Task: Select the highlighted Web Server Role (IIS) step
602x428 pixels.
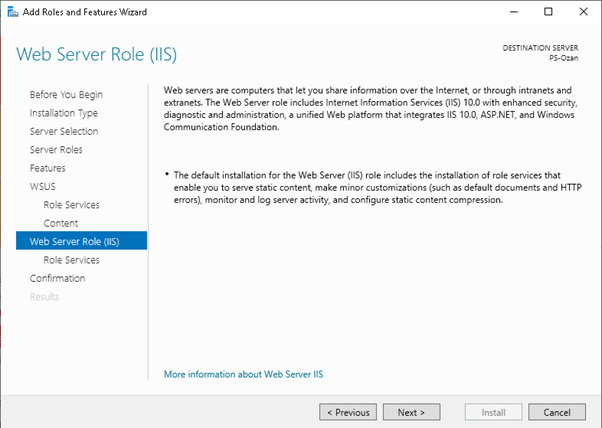Action: [x=74, y=241]
